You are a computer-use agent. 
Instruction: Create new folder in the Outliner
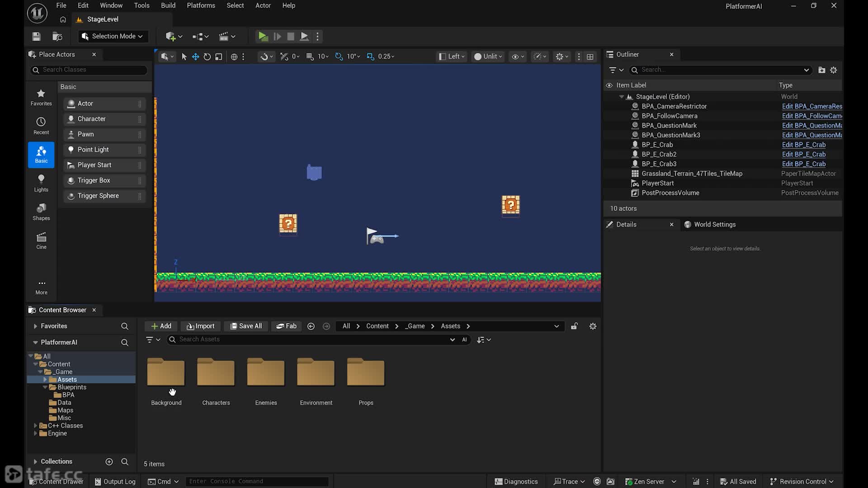click(x=822, y=70)
